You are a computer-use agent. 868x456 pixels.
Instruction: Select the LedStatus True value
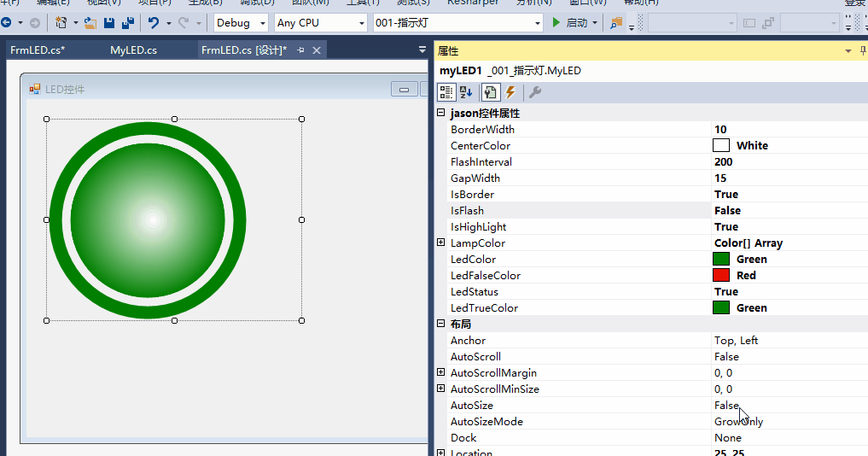(x=726, y=291)
